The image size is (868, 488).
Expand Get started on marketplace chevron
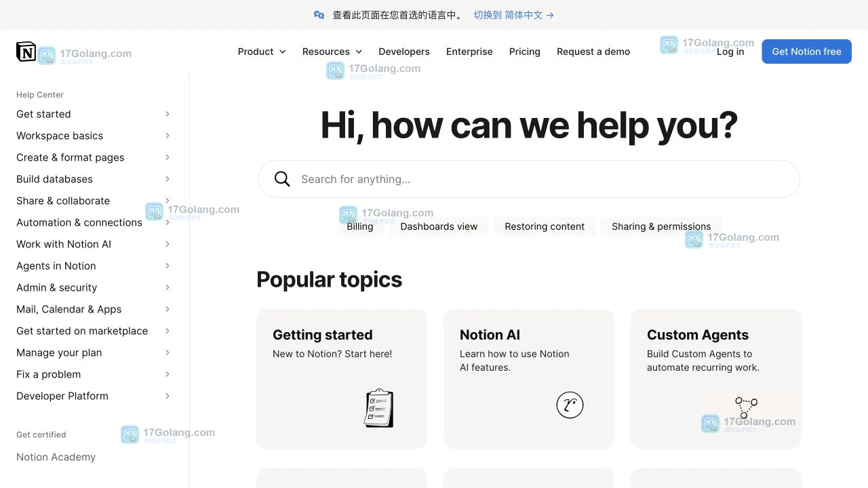click(x=167, y=331)
